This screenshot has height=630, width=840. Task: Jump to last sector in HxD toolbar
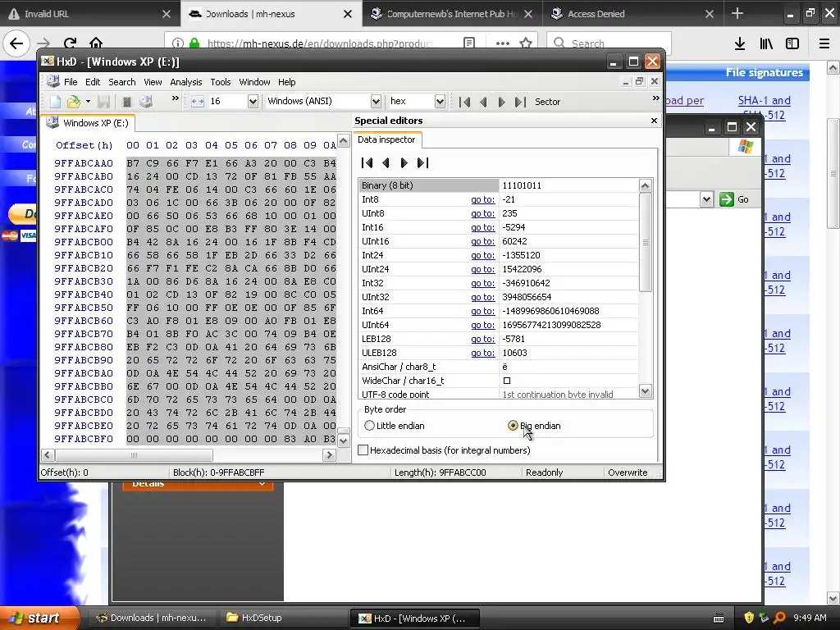pos(520,102)
